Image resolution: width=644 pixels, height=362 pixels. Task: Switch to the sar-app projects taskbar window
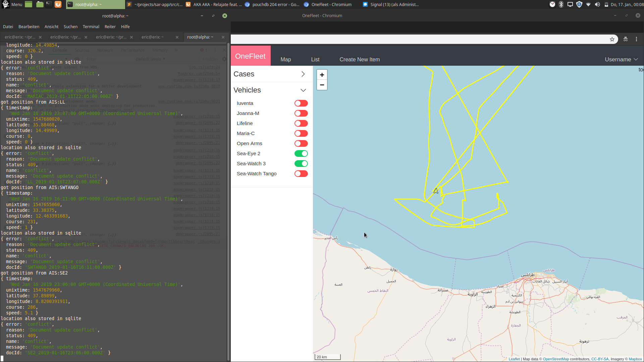click(x=155, y=4)
